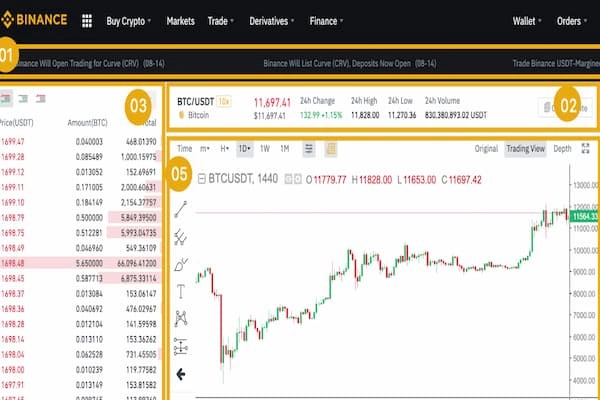
Task: Select order book row with total 153.81582
Action: [80, 385]
